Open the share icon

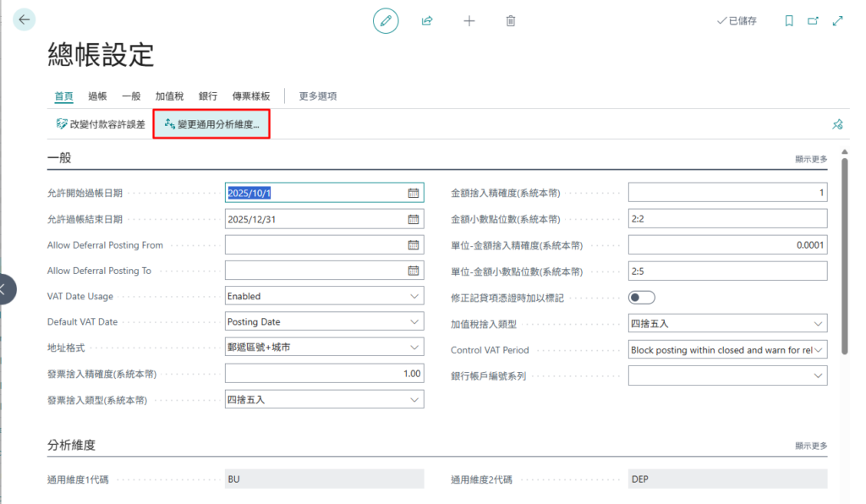(427, 21)
